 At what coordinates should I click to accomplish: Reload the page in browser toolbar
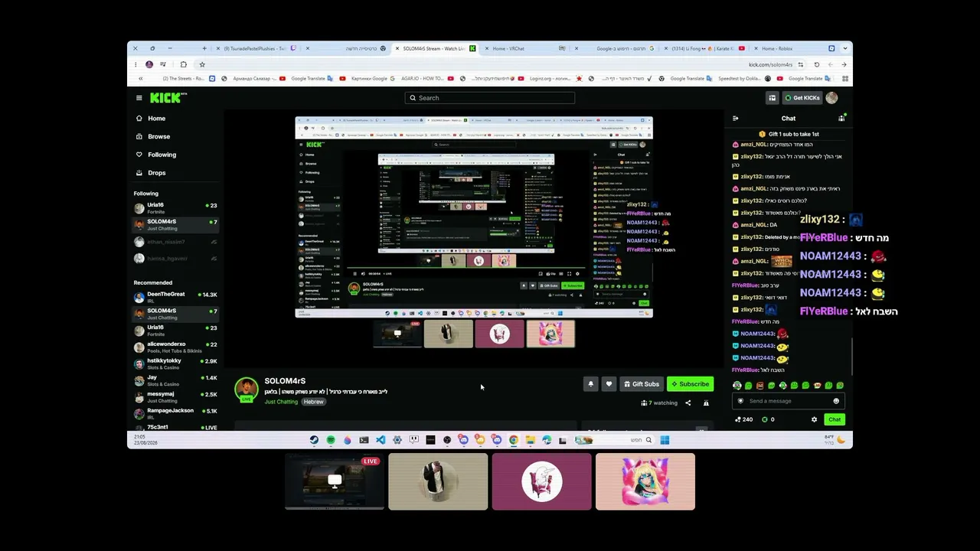pos(817,64)
